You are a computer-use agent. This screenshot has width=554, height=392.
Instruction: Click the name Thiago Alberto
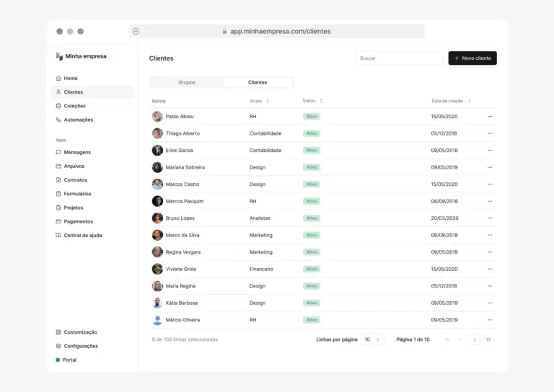[x=183, y=133]
